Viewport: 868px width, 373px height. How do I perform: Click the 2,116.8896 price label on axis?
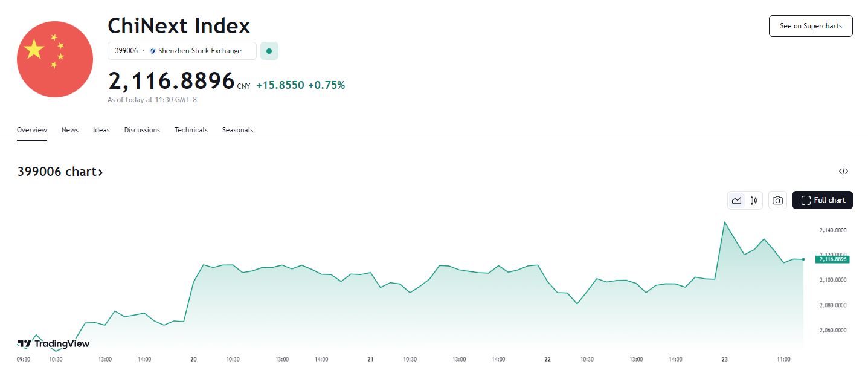click(x=832, y=259)
